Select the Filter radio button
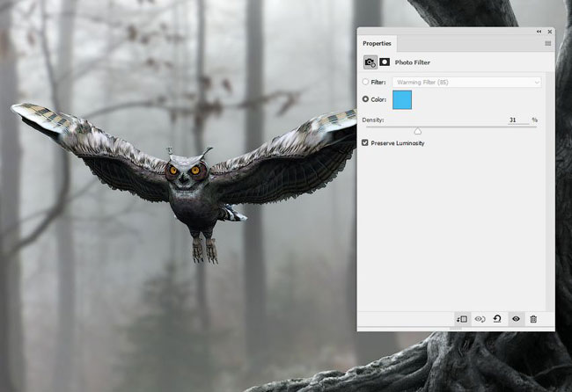The height and width of the screenshot is (392, 572). 365,82
